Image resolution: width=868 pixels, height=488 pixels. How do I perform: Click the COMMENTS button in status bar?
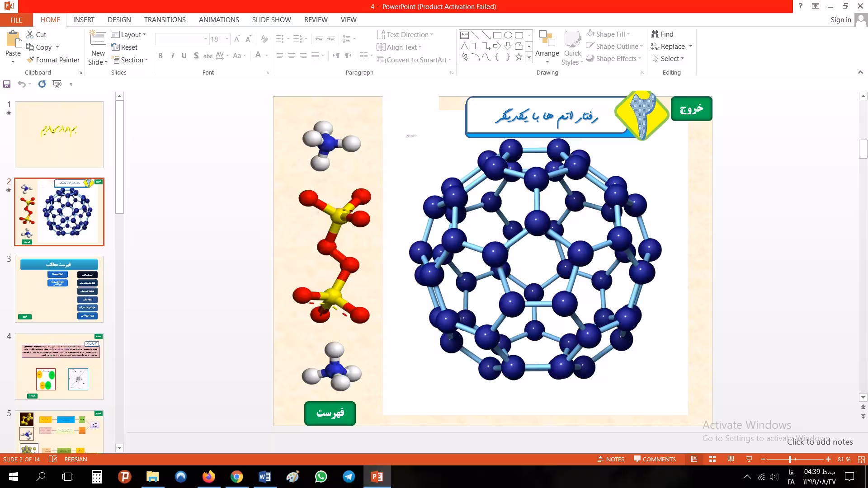pos(655,459)
